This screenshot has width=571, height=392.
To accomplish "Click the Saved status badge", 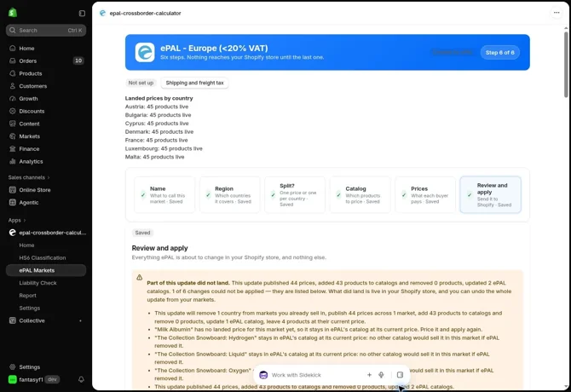I will click(142, 233).
